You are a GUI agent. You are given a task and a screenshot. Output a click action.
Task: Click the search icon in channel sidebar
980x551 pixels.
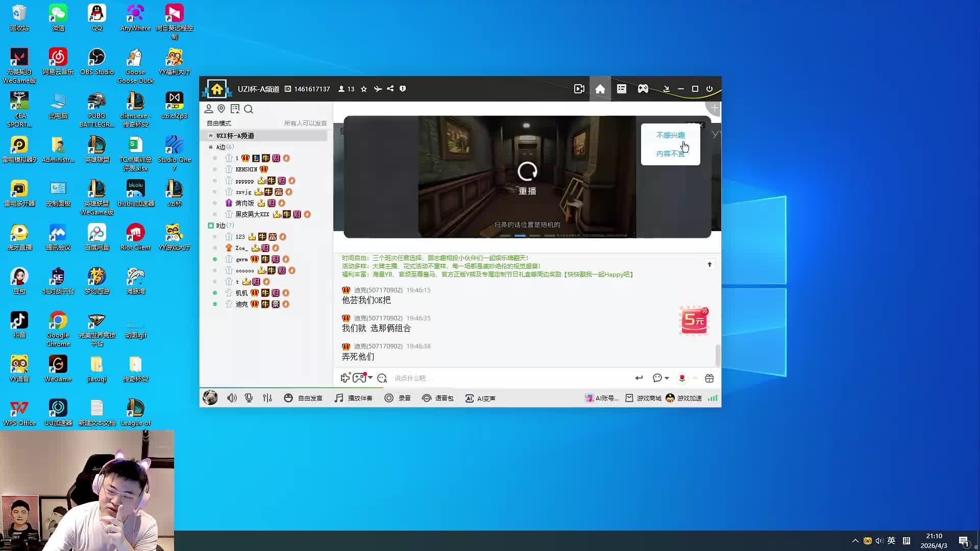tap(249, 109)
